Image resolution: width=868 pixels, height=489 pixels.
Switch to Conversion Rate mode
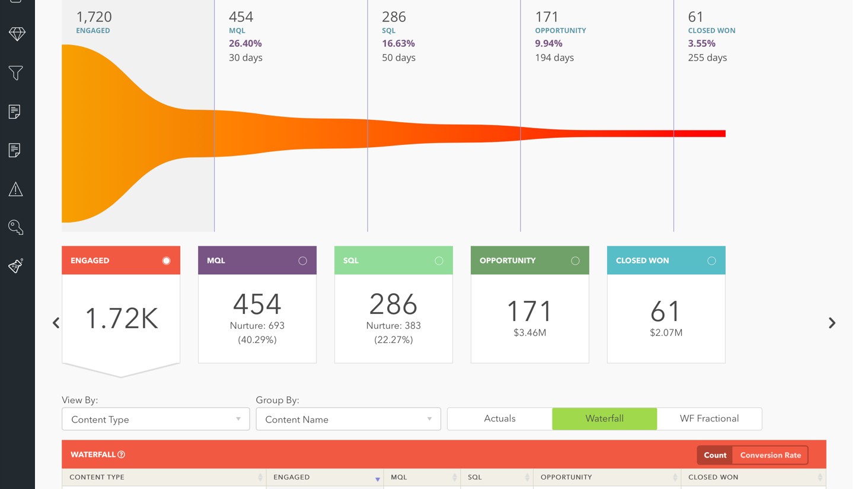pyautogui.click(x=771, y=455)
